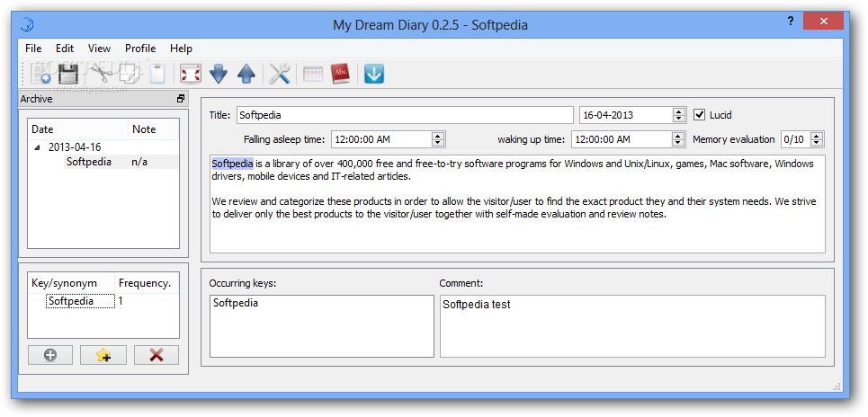Click the blue down arrow toolbar icon
868x417 pixels.
219,74
